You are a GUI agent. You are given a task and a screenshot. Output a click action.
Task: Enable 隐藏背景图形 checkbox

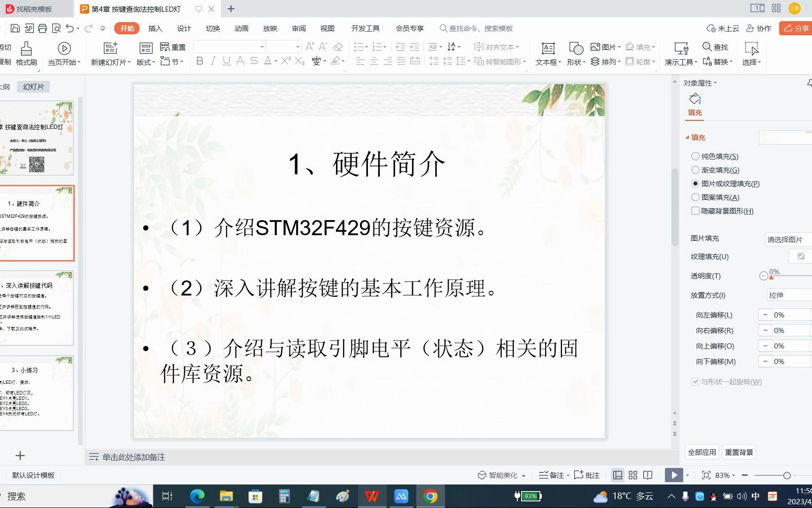click(x=695, y=211)
